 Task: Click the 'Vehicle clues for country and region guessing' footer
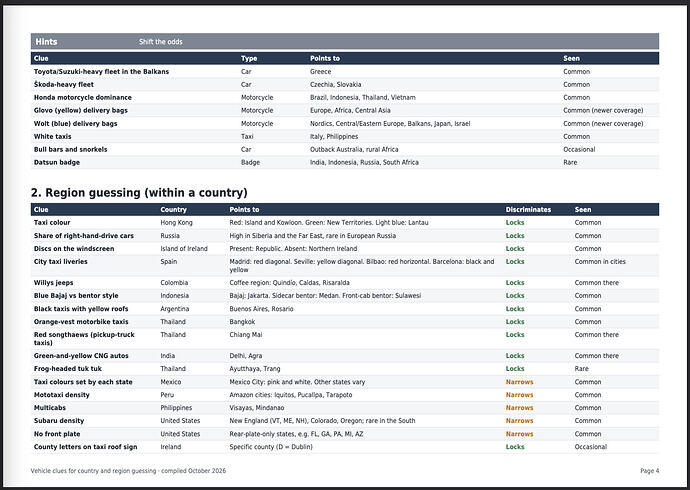point(93,471)
